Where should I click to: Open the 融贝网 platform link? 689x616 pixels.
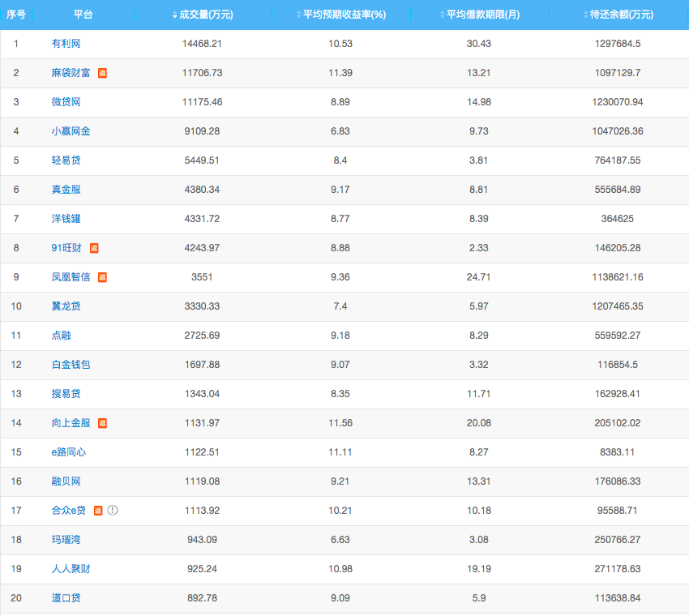(x=66, y=481)
